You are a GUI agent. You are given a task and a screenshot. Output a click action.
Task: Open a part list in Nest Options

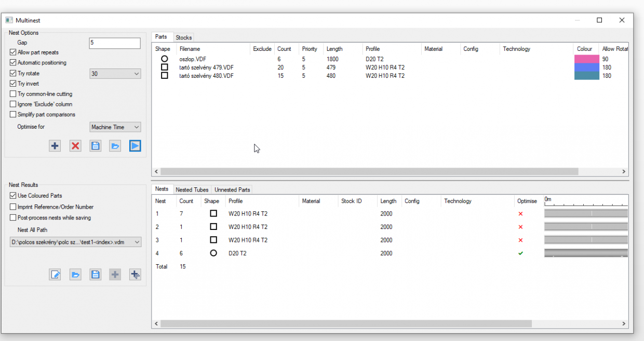pos(115,146)
